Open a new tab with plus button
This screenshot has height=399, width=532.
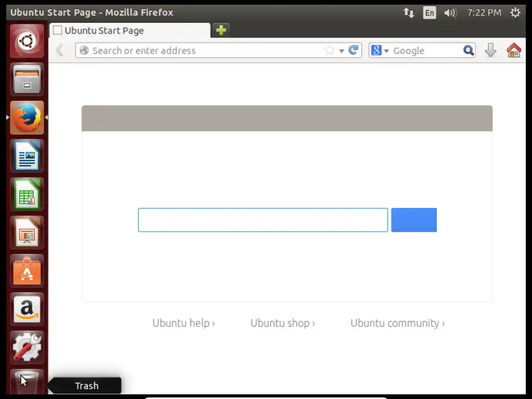[x=221, y=30]
